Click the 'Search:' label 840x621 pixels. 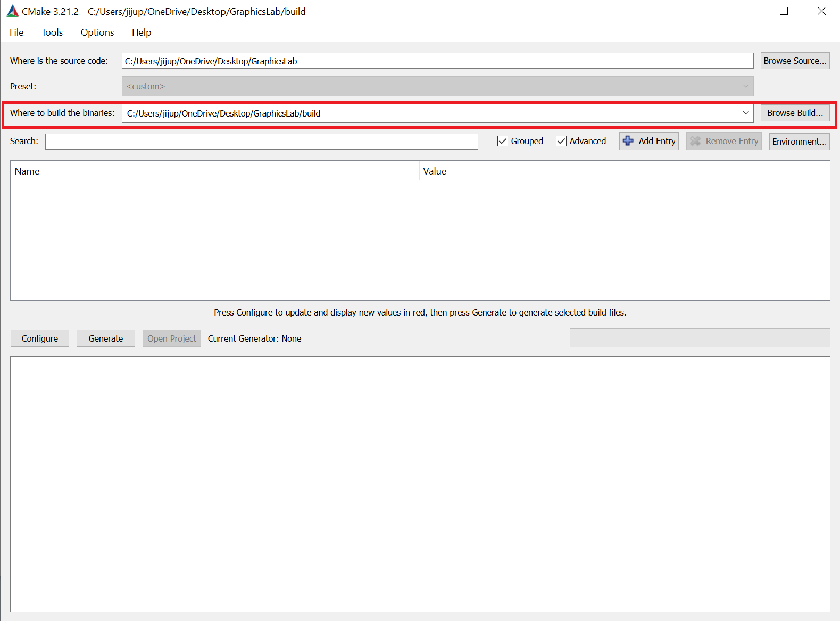pyautogui.click(x=24, y=141)
